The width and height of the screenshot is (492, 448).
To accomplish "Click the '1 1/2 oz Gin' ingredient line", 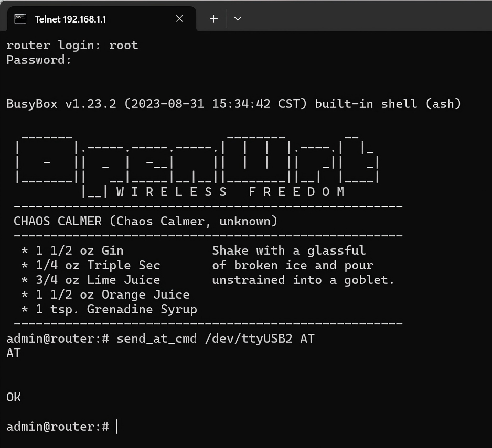I will [x=79, y=250].
